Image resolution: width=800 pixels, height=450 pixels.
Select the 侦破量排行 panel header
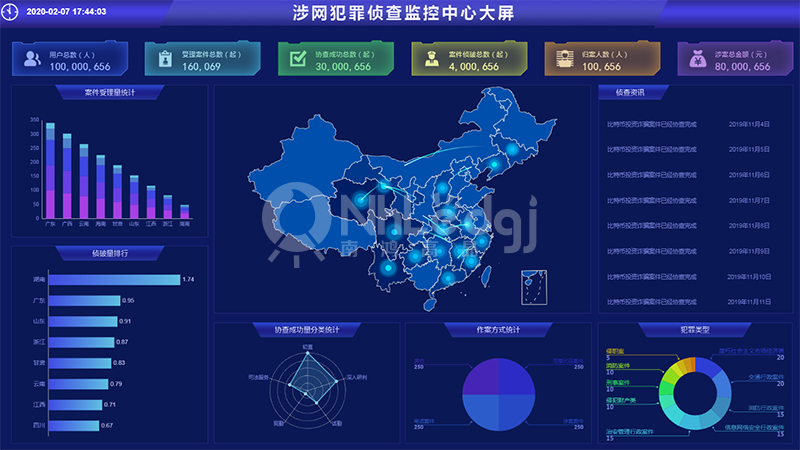click(110, 253)
